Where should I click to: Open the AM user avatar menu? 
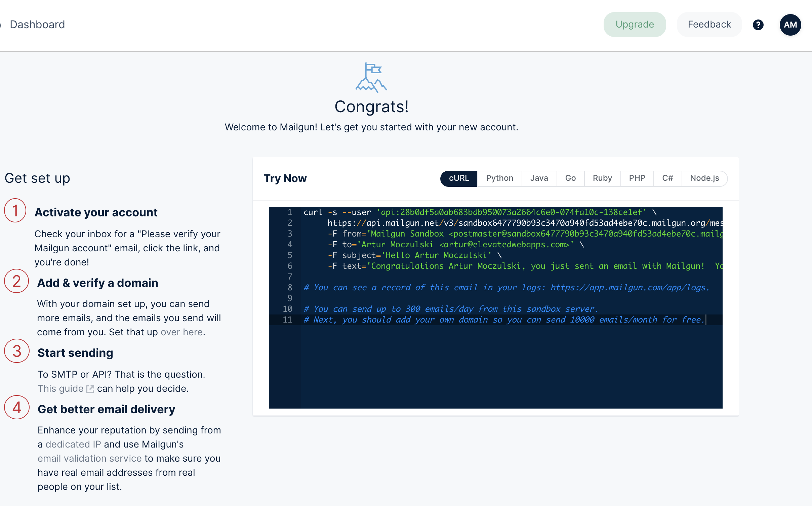point(790,25)
